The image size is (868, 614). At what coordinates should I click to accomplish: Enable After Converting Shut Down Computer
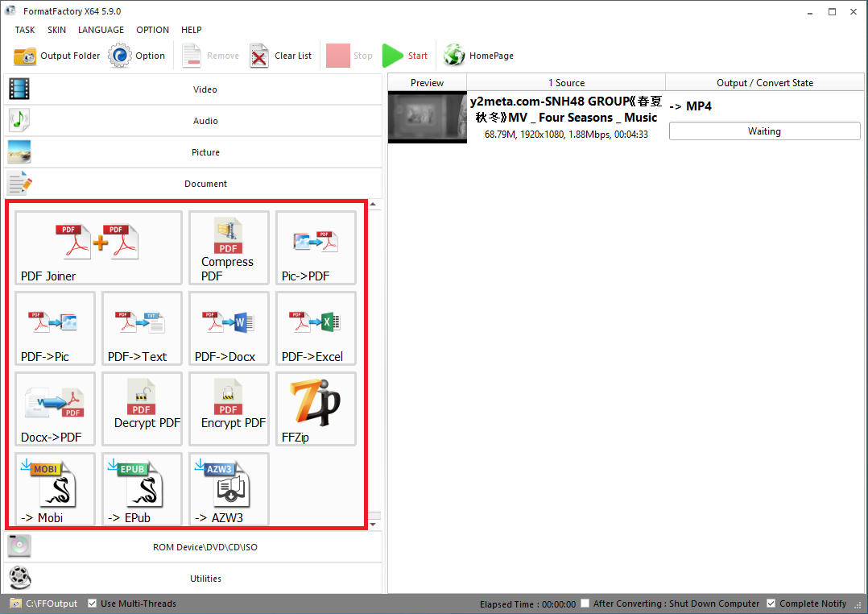586,604
